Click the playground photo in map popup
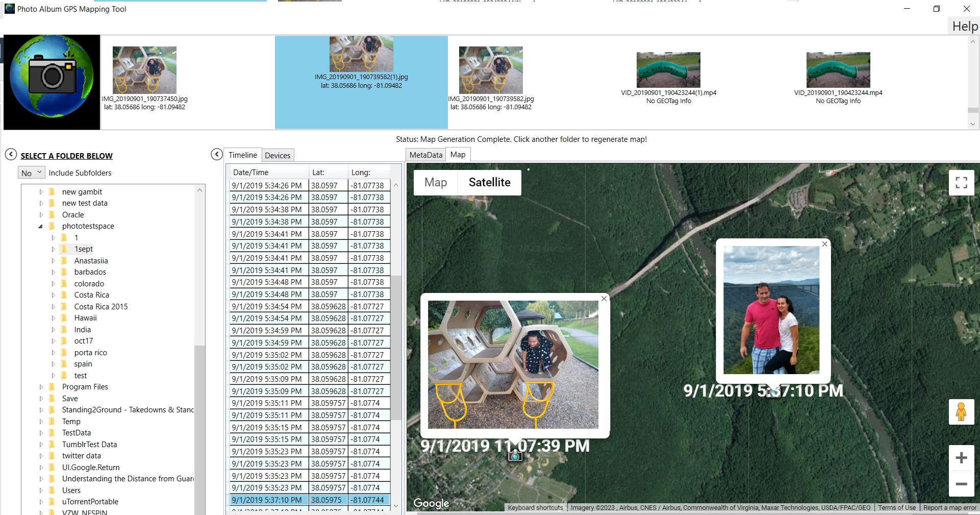Image resolution: width=980 pixels, height=515 pixels. pos(513,364)
